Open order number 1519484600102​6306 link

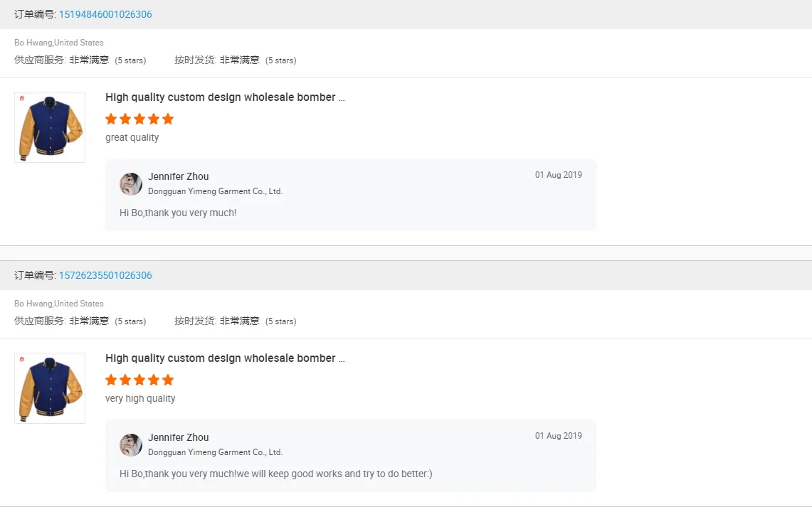tap(105, 14)
